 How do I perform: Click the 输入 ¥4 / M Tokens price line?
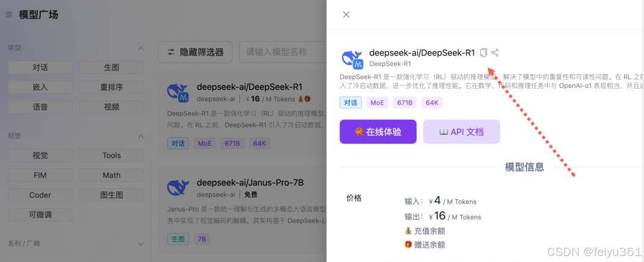tap(441, 201)
